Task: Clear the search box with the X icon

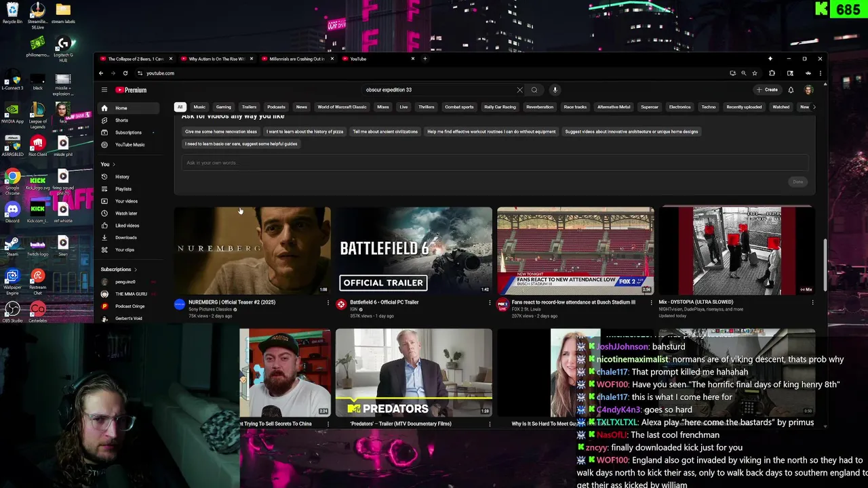Action: click(x=519, y=89)
